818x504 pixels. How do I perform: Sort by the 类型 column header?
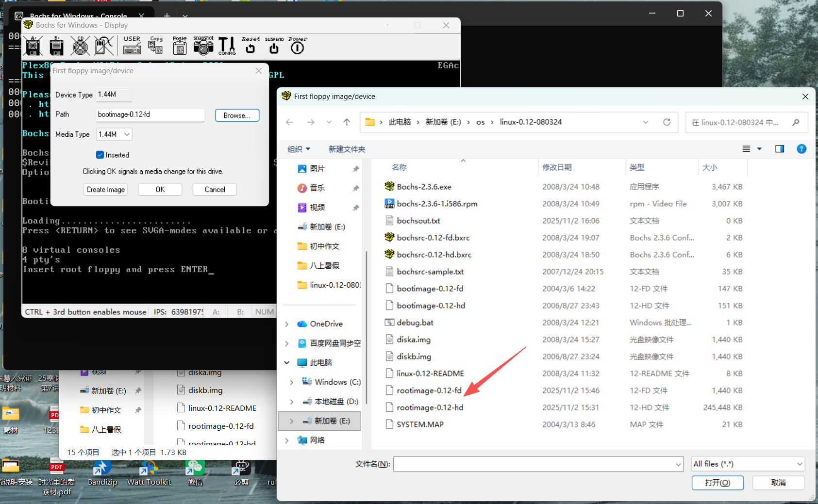tap(637, 167)
